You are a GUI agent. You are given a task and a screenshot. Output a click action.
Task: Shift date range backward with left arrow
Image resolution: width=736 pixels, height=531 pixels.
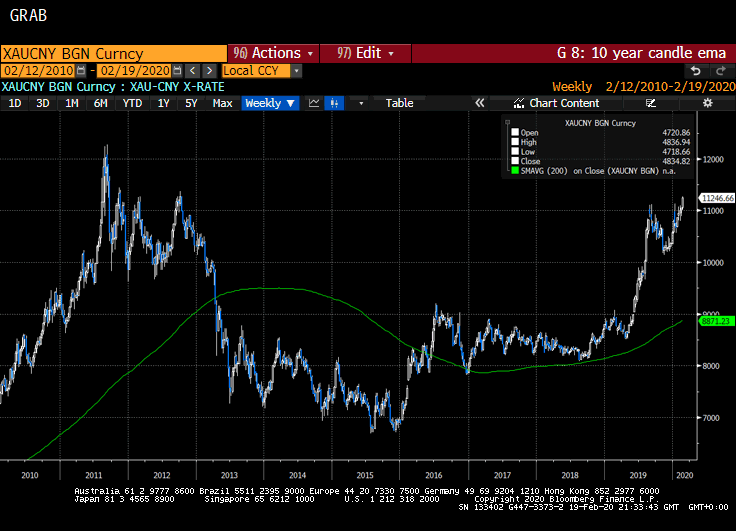pyautogui.click(x=192, y=71)
